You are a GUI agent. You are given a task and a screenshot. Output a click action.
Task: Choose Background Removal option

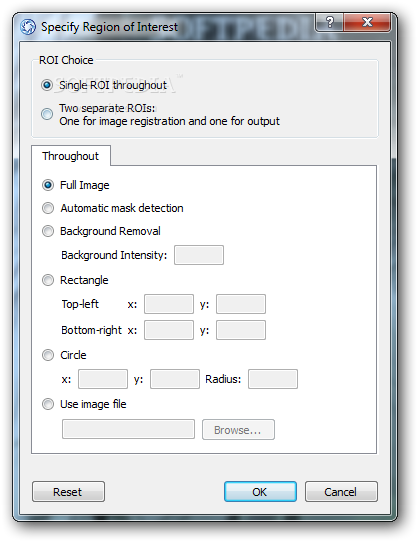[x=48, y=231]
